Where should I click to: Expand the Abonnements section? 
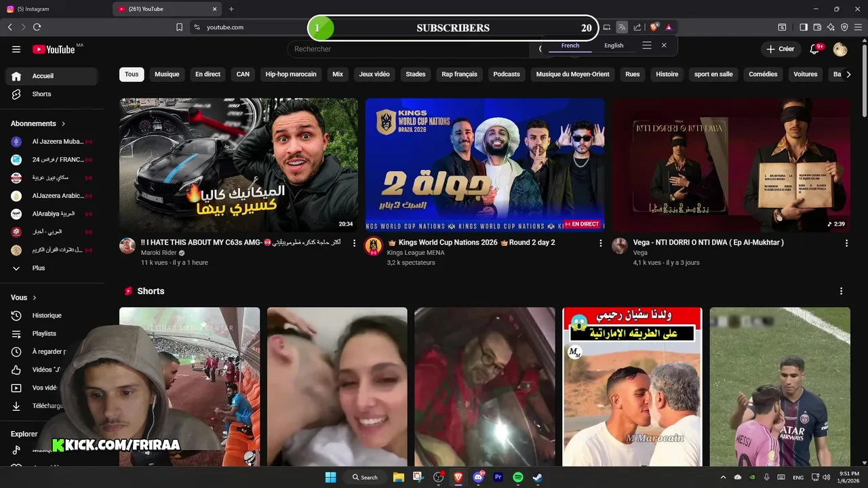38,123
